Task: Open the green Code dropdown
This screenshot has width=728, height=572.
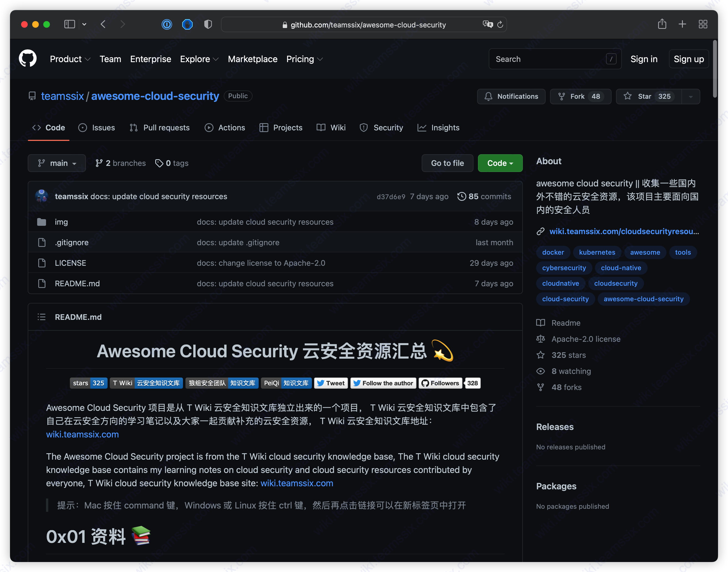Action: (500, 163)
